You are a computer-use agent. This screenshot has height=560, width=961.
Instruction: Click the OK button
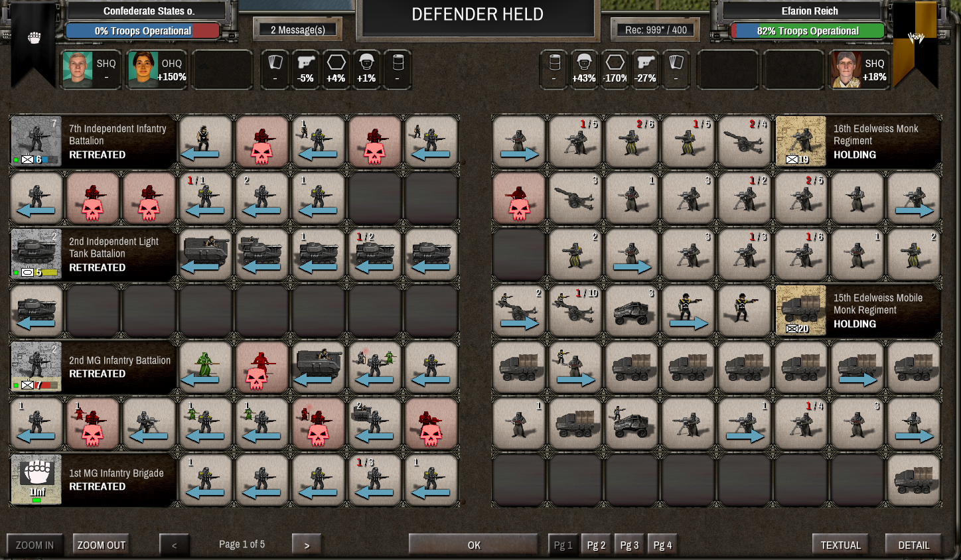point(474,545)
